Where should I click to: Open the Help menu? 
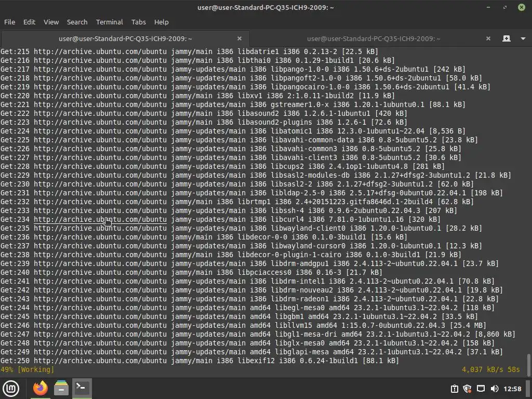click(x=161, y=22)
